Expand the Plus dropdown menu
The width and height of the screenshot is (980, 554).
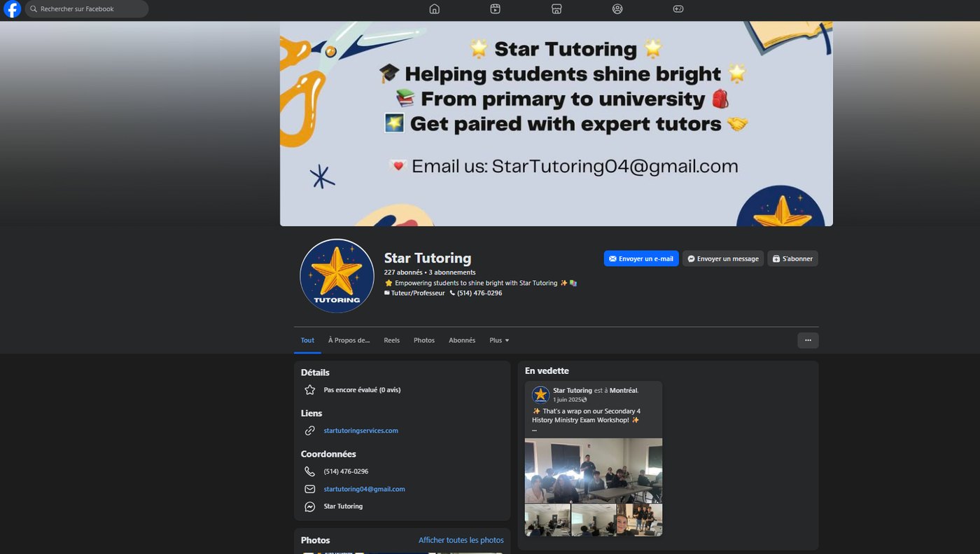pos(499,340)
